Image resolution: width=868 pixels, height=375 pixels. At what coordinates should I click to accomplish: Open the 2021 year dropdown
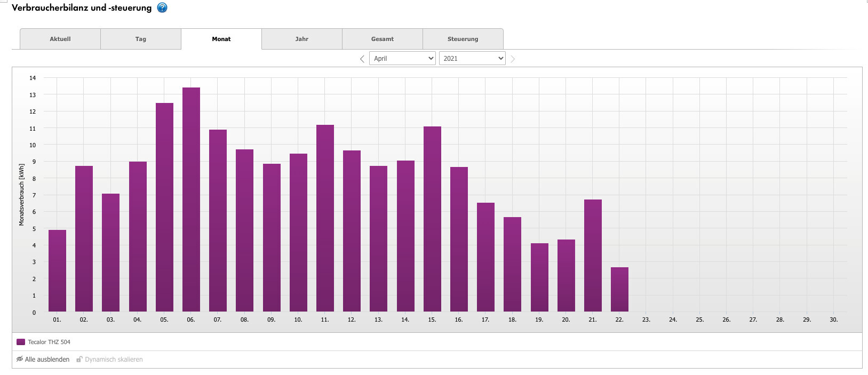point(472,59)
